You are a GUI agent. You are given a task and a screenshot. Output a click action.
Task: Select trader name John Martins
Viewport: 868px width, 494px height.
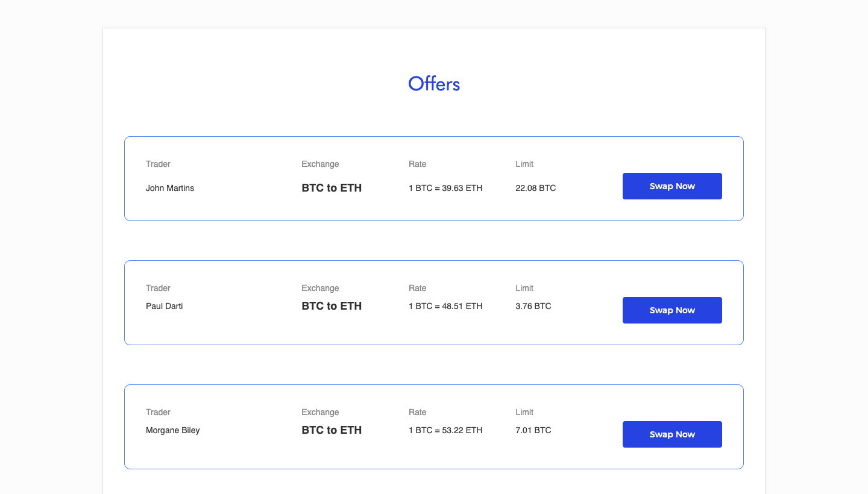[x=170, y=188]
